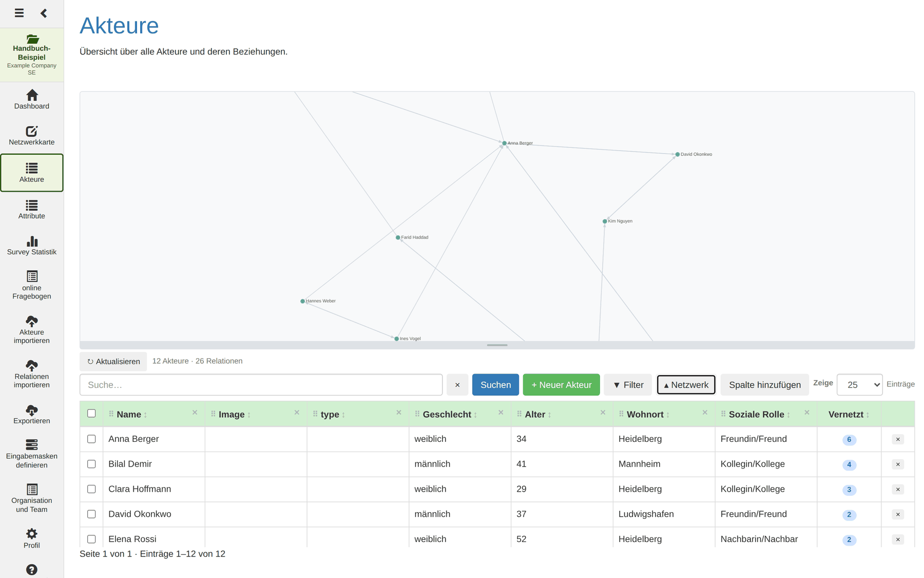Screen dimensions: 924x578
Task: Open the Exportieren download page
Action: [32, 415]
